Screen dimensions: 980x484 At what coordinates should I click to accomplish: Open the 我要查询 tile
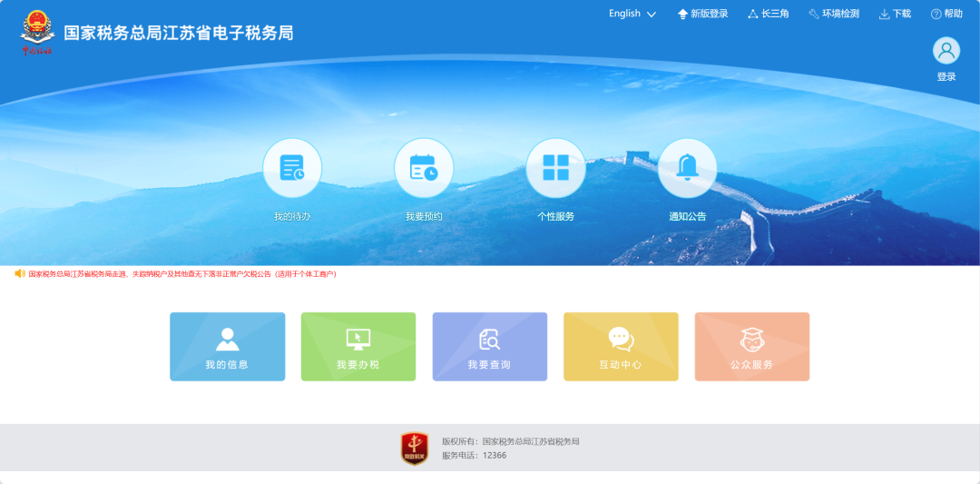pyautogui.click(x=490, y=347)
